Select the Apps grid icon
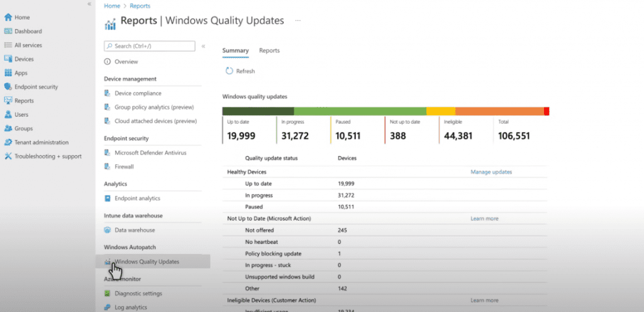Viewport: 644px width, 312px height. point(8,73)
